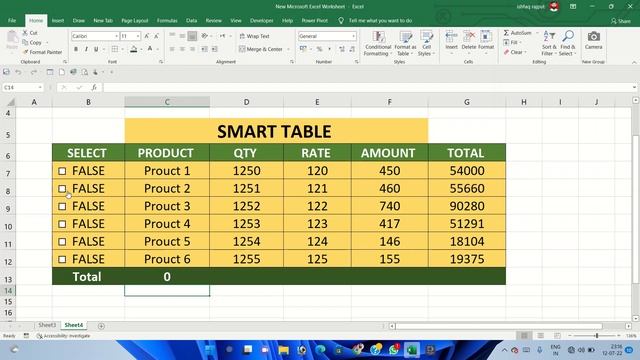
Task: Apply Underline formatting
Action: coord(96,49)
